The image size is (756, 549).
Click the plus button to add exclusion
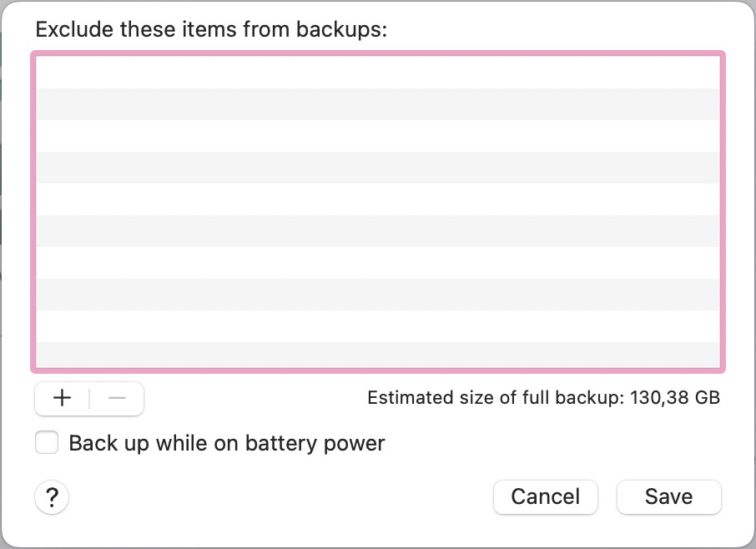tap(62, 398)
